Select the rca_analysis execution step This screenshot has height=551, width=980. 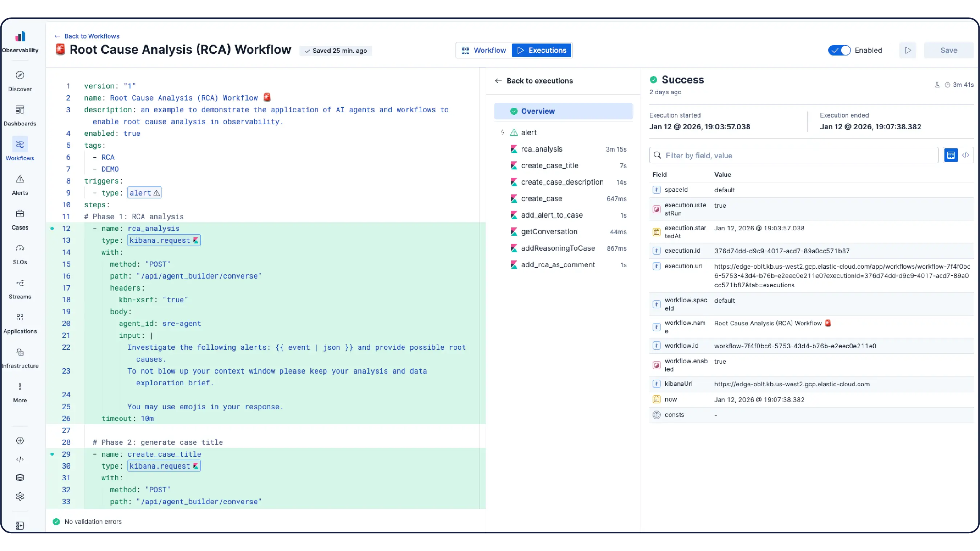pos(542,149)
